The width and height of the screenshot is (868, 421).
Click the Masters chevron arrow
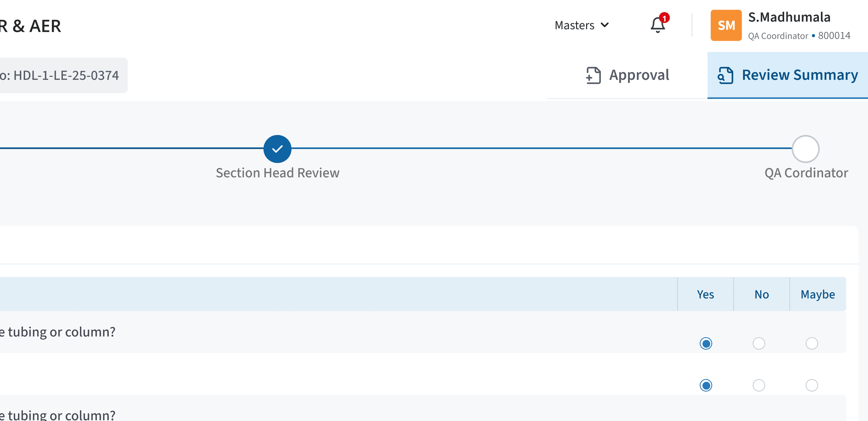tap(605, 25)
